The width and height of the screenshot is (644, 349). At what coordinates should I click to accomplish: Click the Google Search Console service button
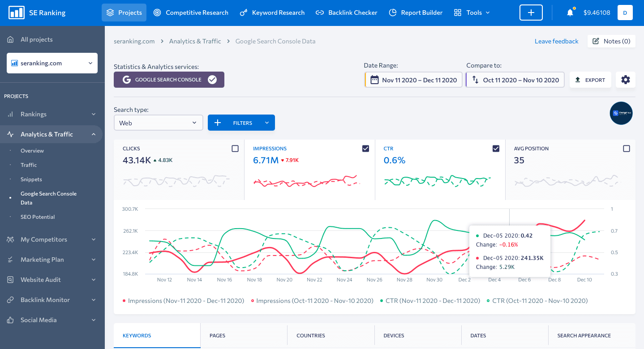[169, 80]
